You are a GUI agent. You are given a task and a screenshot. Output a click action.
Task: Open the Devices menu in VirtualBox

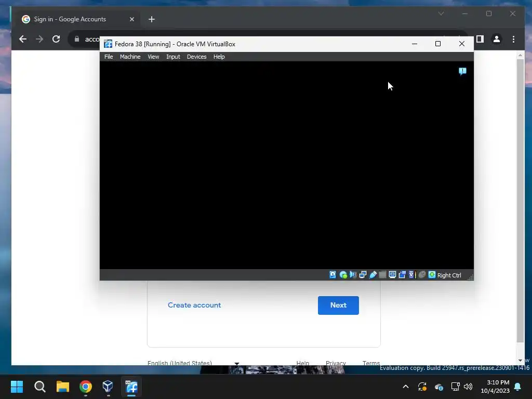click(x=196, y=57)
